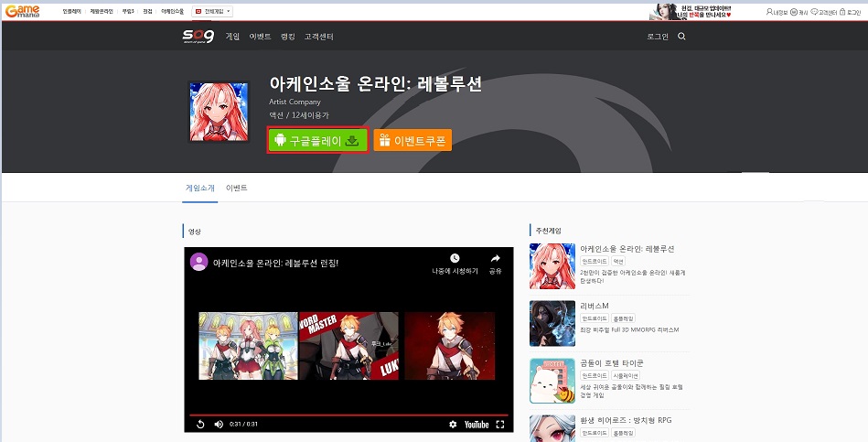Select the 게임소개 tab
Image resolution: width=868 pixels, height=442 pixels.
[x=199, y=189]
